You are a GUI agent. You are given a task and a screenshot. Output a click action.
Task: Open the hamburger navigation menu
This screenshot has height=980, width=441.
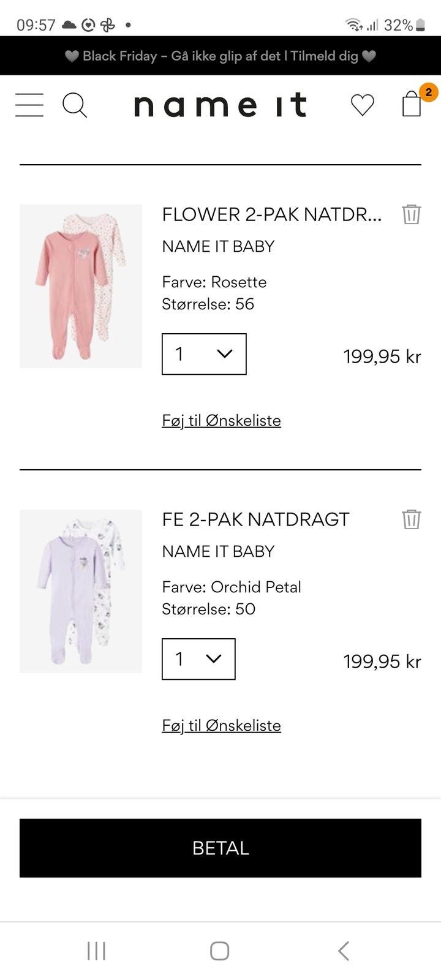pos(29,105)
